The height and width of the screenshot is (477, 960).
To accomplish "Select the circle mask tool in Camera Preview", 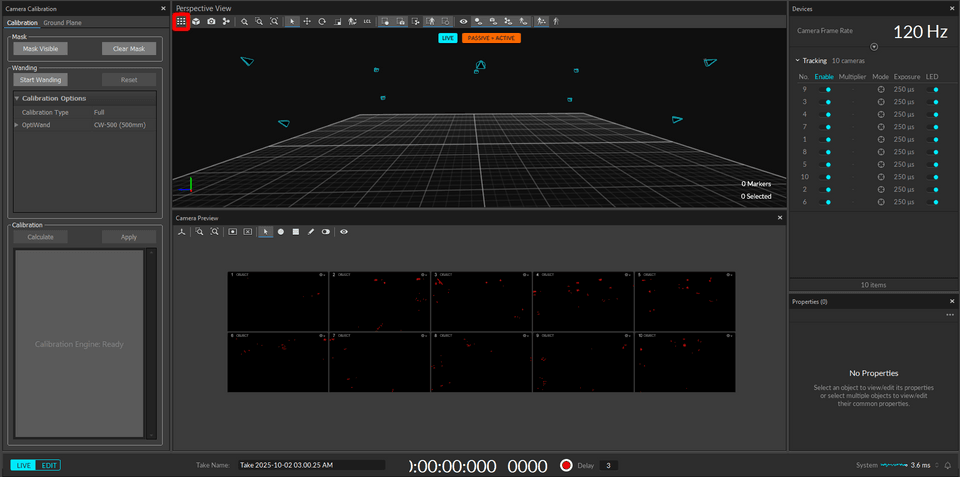I will tap(281, 231).
